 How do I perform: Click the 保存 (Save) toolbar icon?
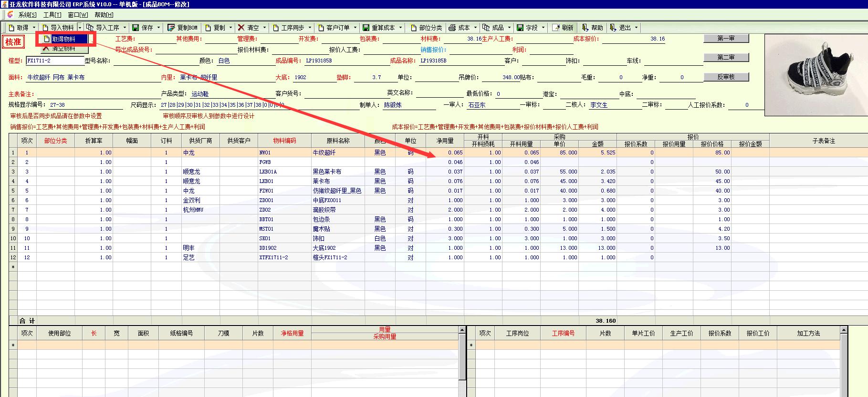coord(136,28)
